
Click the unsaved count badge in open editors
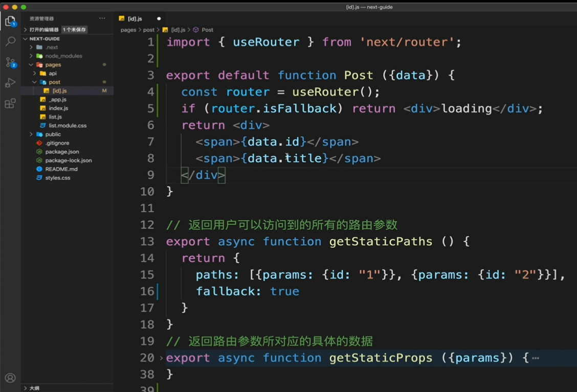(x=74, y=30)
